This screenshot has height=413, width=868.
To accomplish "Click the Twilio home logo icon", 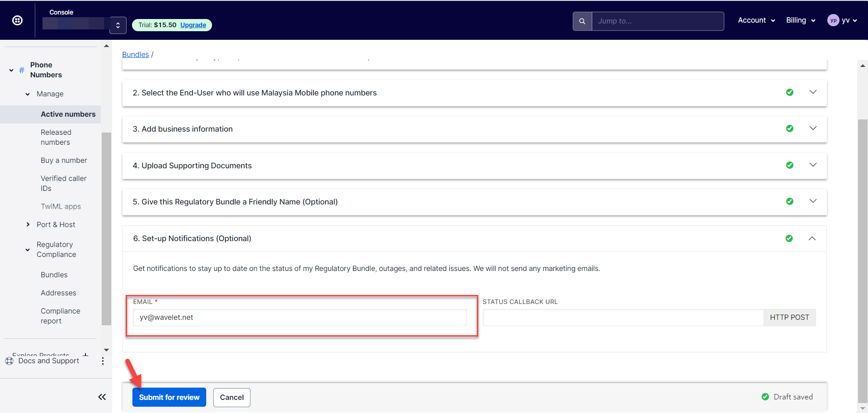I will click(x=17, y=20).
